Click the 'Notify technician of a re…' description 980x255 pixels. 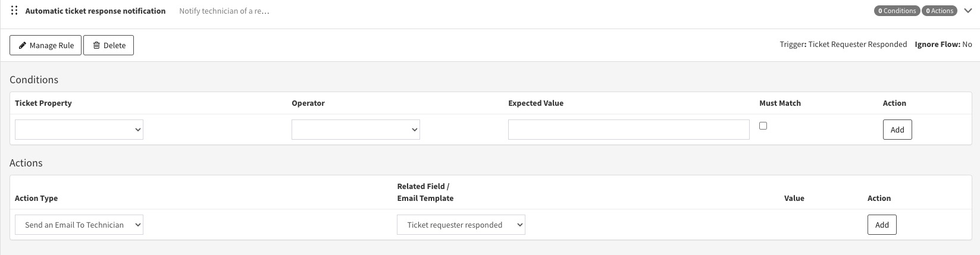coord(224,11)
